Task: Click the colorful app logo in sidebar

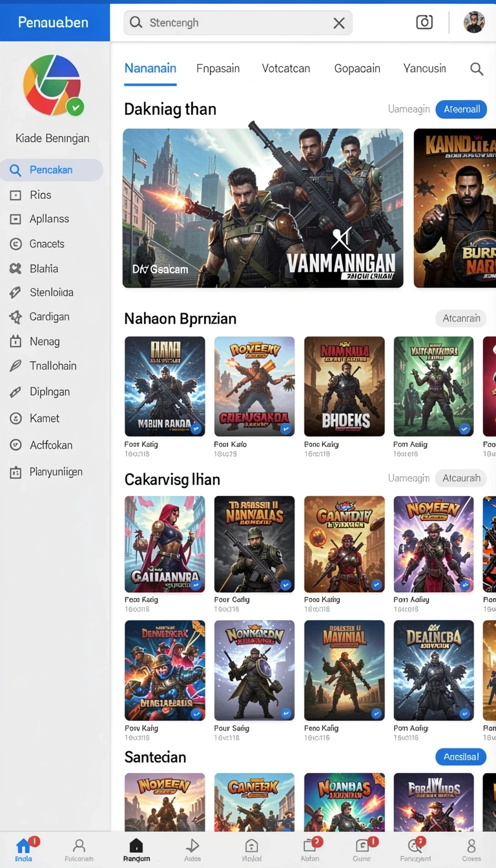Action: pyautogui.click(x=52, y=85)
